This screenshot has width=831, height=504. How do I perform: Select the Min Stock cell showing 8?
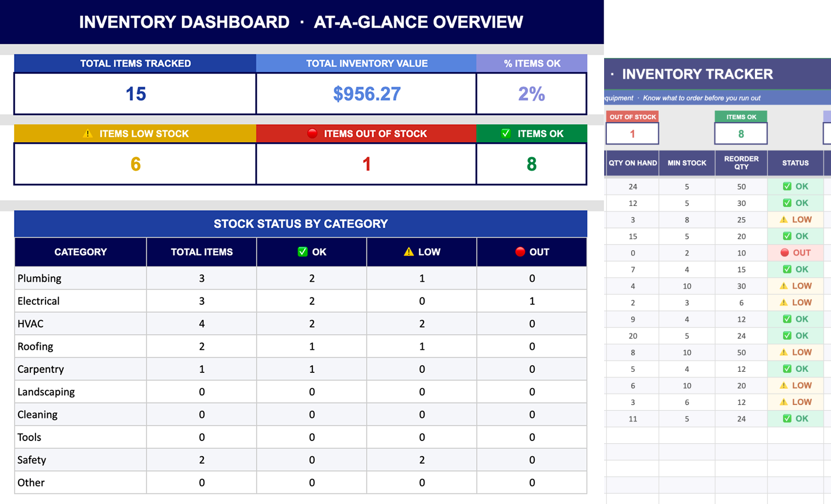[687, 220]
